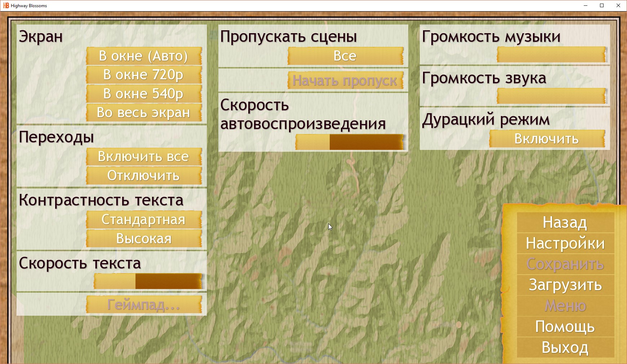This screenshot has width=627, height=364.
Task: Click the Highway Blossoms window title text
Action: tap(29, 6)
